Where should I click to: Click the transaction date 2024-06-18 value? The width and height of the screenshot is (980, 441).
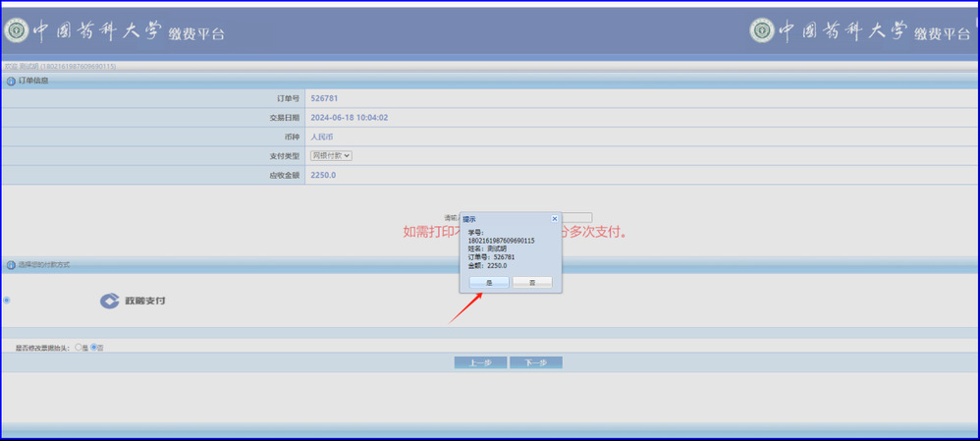coord(349,118)
